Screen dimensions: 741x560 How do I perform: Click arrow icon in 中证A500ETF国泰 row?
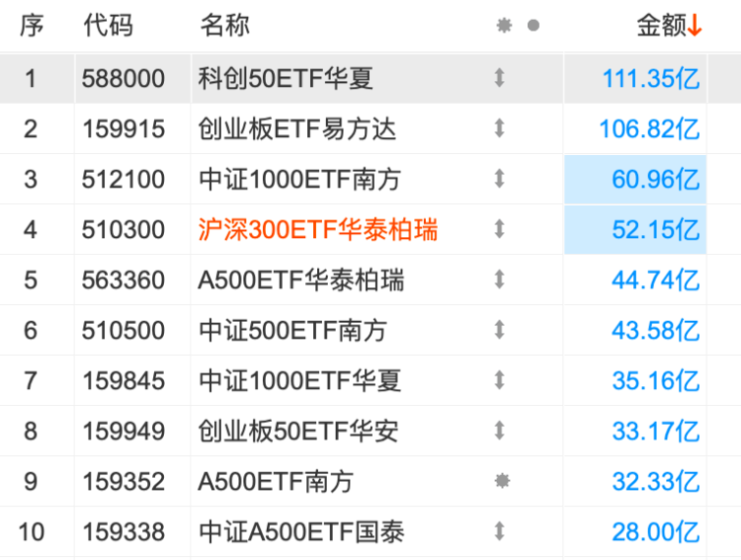click(500, 531)
